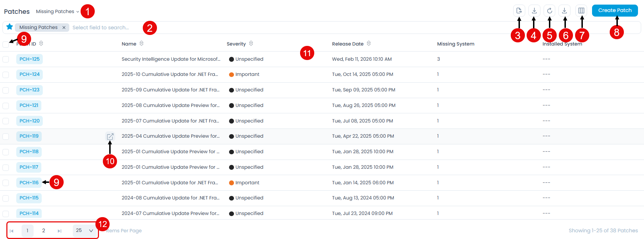644x239 pixels.
Task: Click '2024-07 Cumulative Update Preview for…' name
Action: [170, 213]
